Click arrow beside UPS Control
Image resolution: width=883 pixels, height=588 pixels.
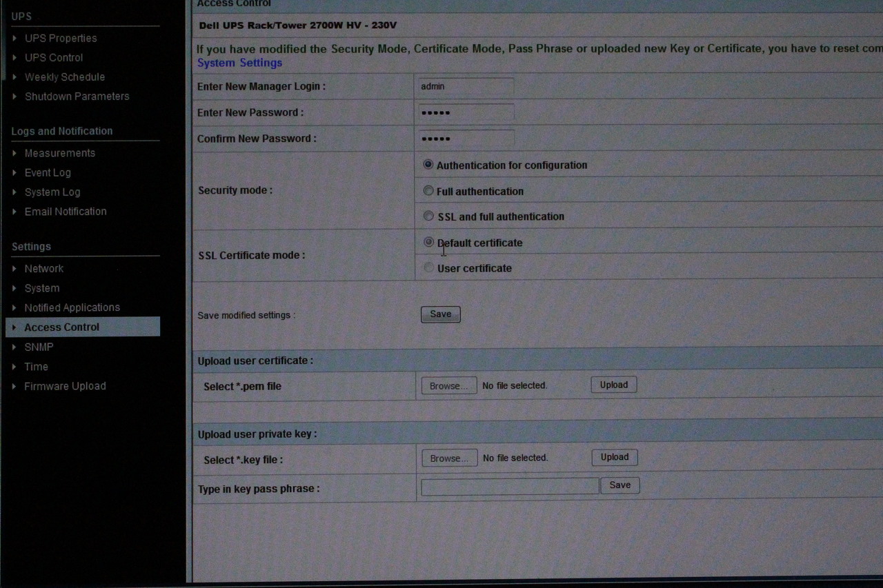[14, 57]
